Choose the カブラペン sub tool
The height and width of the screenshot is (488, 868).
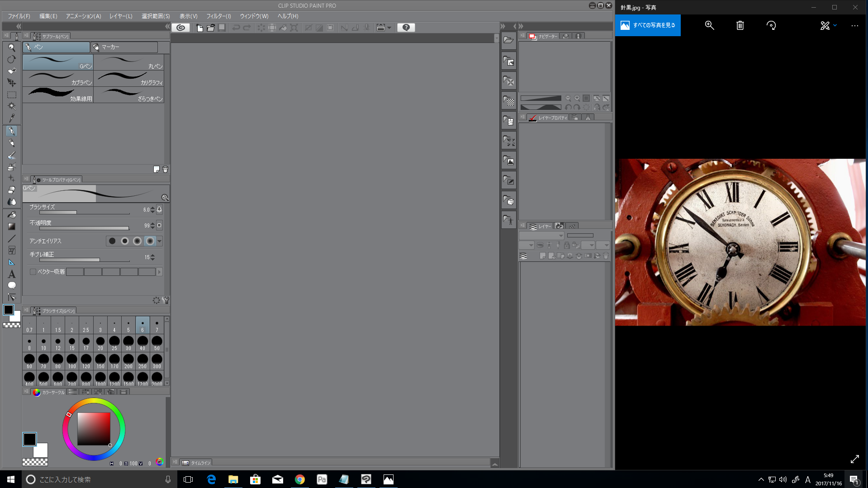pyautogui.click(x=58, y=79)
